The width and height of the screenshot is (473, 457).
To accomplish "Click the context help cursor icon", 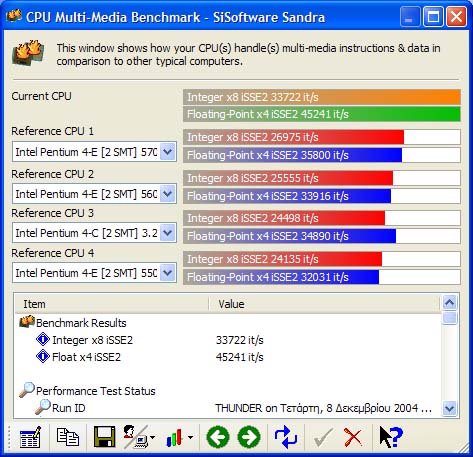I will click(391, 437).
